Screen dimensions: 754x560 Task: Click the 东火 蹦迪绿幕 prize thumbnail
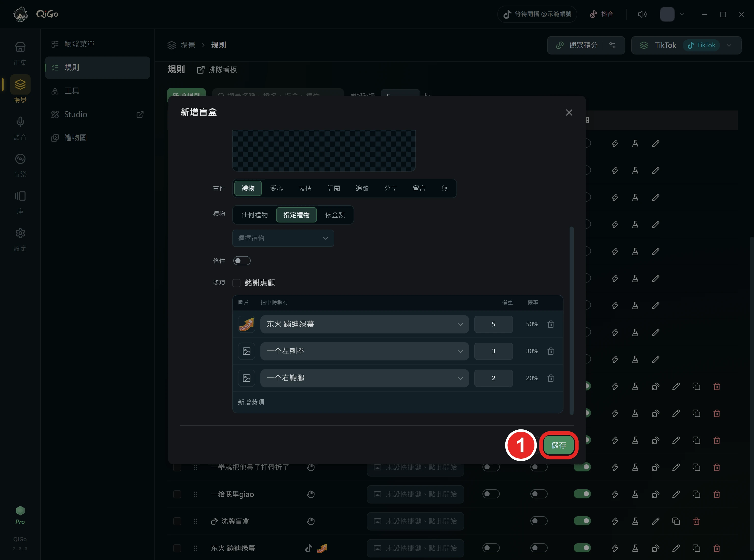click(247, 324)
